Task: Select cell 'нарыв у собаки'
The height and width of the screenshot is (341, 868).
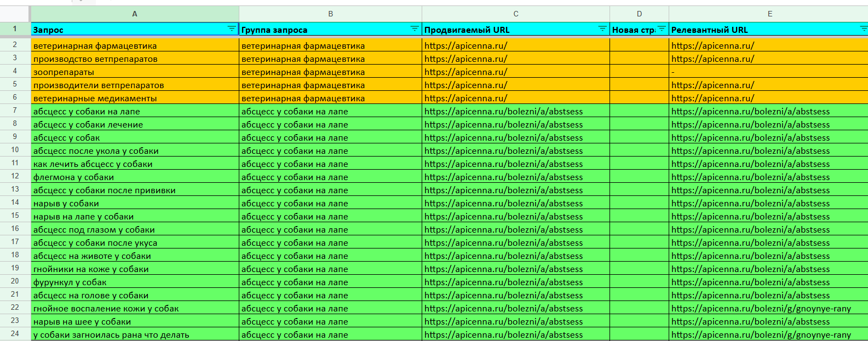Action: (135, 203)
